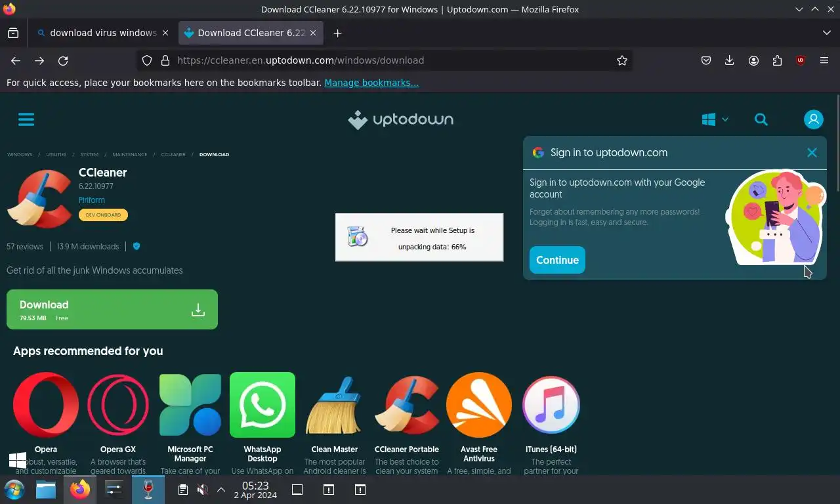Viewport: 840px width, 504px height.
Task: Open system settings sliders taskbar icon
Action: click(114, 490)
